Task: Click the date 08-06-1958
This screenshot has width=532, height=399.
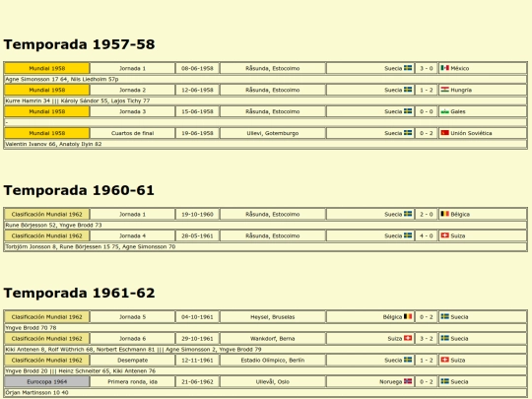Action: click(197, 68)
